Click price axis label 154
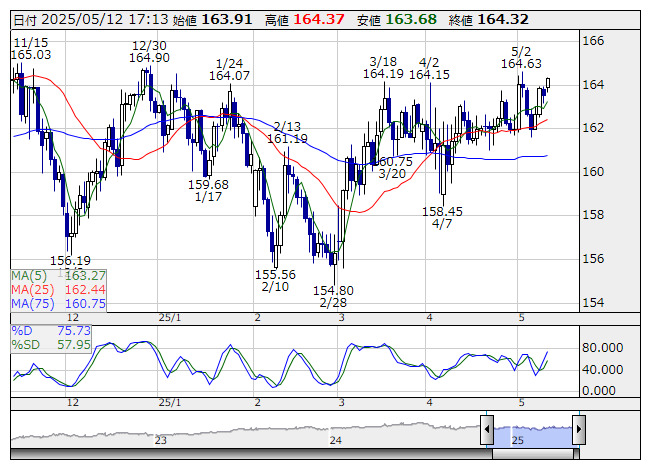This screenshot has height=470, width=653. click(593, 303)
